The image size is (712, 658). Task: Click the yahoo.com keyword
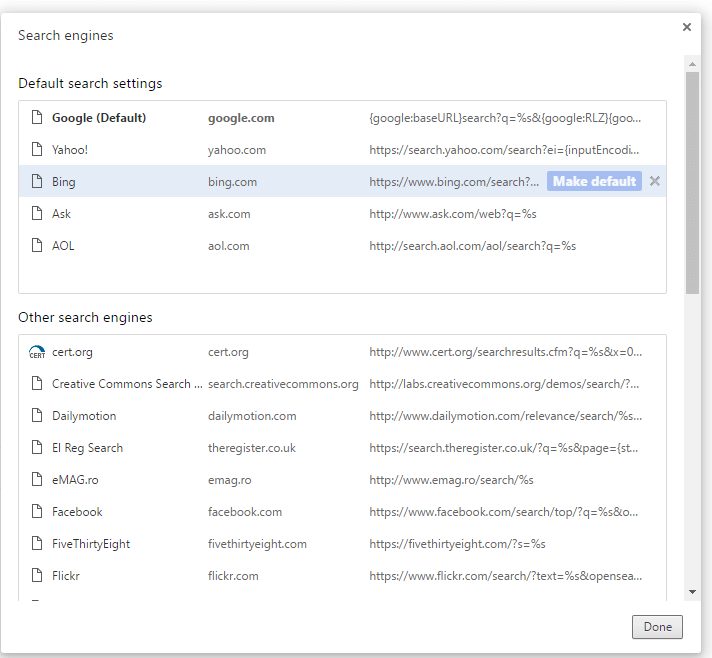tap(237, 150)
